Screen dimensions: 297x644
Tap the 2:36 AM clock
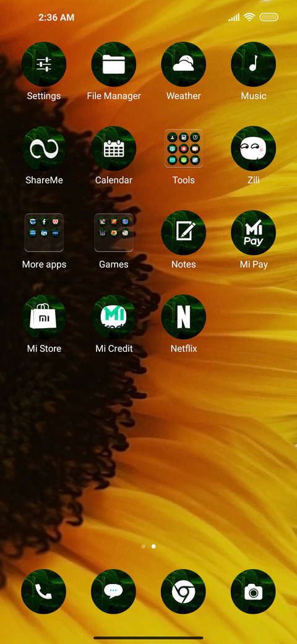click(x=56, y=17)
